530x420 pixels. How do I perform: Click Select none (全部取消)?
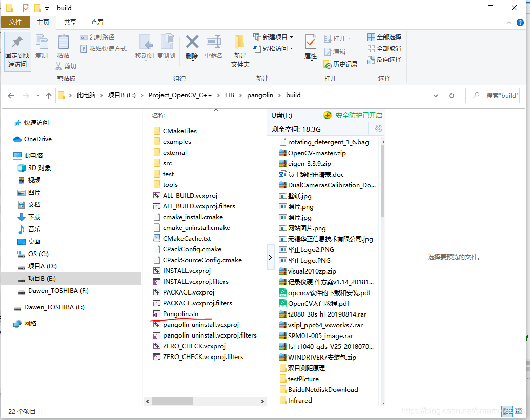[384, 48]
